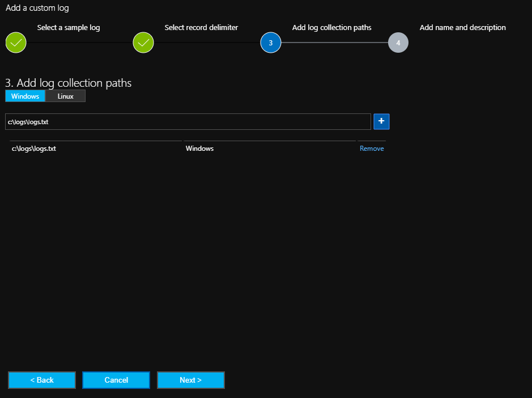Click the gray step 4 circle
This screenshot has width=532, height=398.
pyautogui.click(x=398, y=43)
